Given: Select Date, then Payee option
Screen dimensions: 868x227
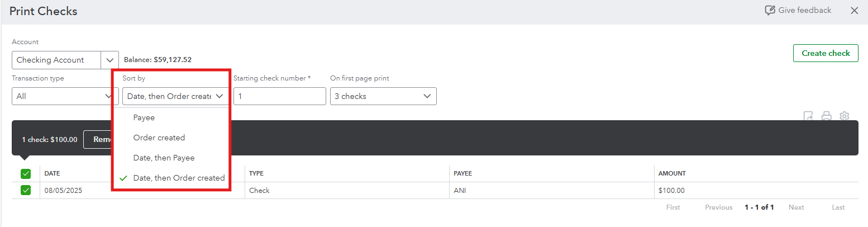Looking at the screenshot, I should (x=164, y=158).
